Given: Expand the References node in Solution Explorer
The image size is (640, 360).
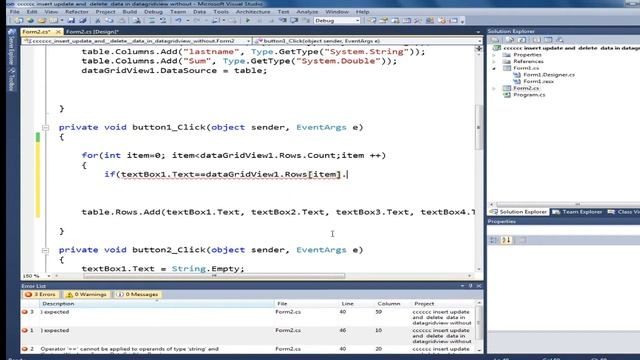Looking at the screenshot, I should pos(494,62).
